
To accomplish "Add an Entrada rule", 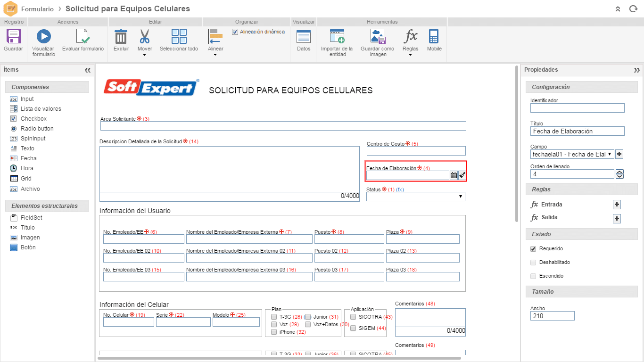I will coord(617,205).
